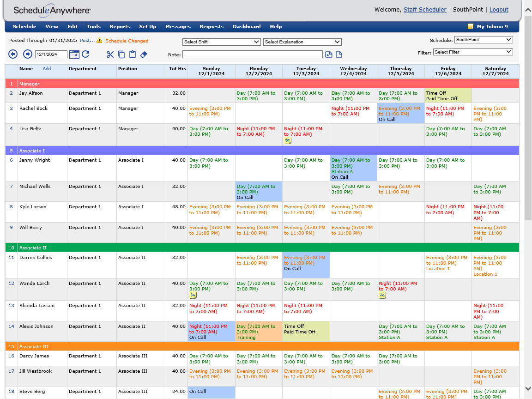This screenshot has width=532, height=399.
Task: Go to the previous week arrow
Action: tap(13, 54)
